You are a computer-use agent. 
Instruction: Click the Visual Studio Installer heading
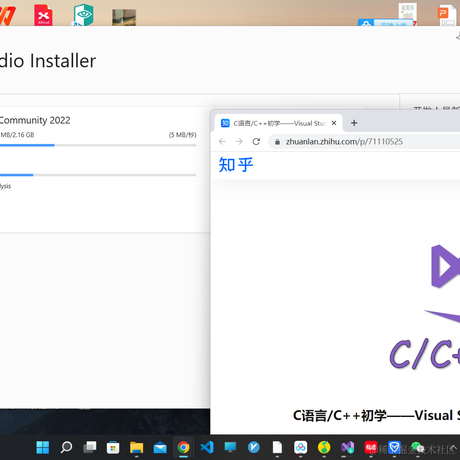pyautogui.click(x=48, y=61)
